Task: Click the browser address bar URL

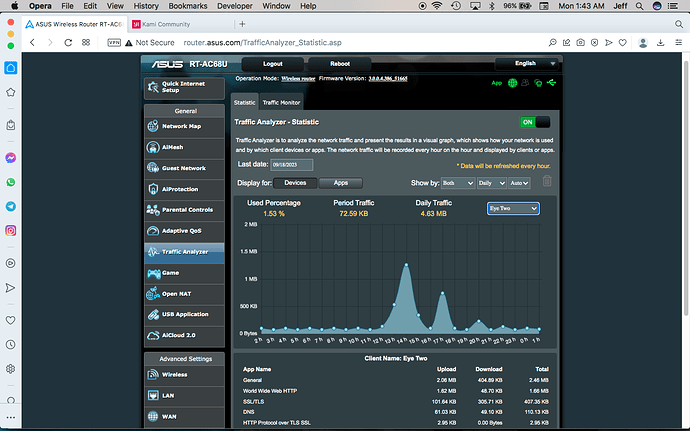Action: point(262,43)
